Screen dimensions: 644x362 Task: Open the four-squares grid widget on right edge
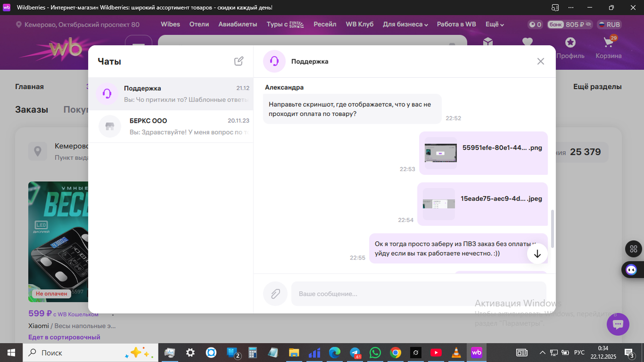coord(633,249)
